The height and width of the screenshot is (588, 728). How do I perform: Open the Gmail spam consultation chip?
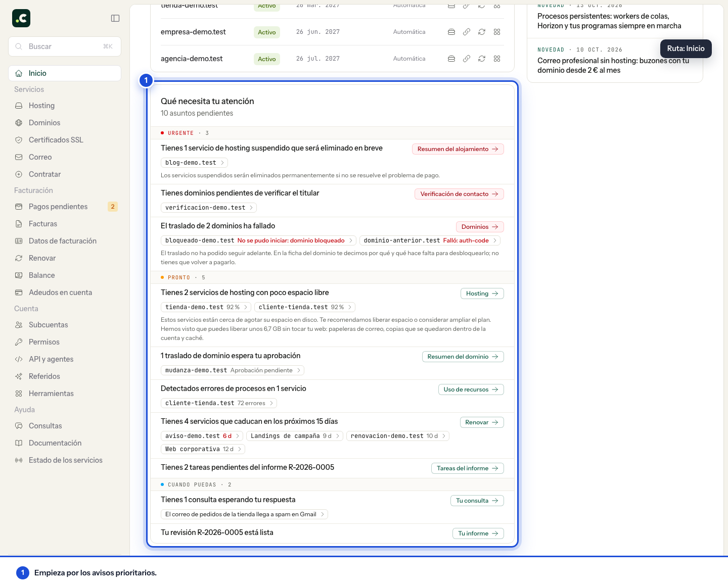click(x=245, y=514)
